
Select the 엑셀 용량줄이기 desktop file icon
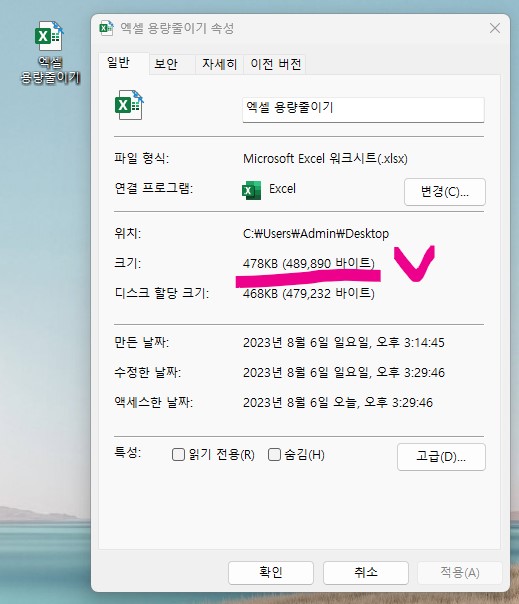50,52
